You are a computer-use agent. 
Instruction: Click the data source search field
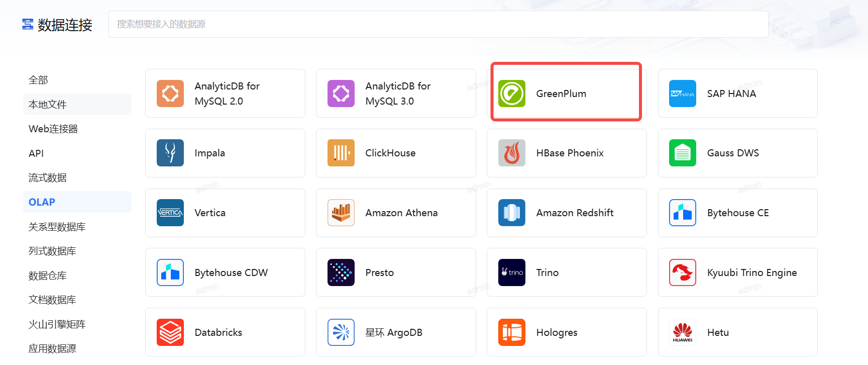[438, 24]
